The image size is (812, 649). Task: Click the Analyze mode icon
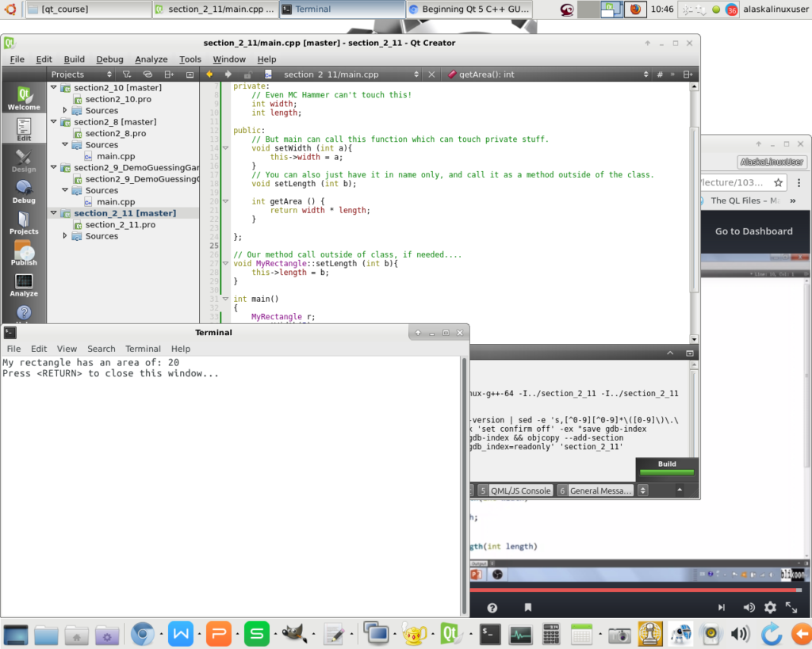pyautogui.click(x=24, y=284)
